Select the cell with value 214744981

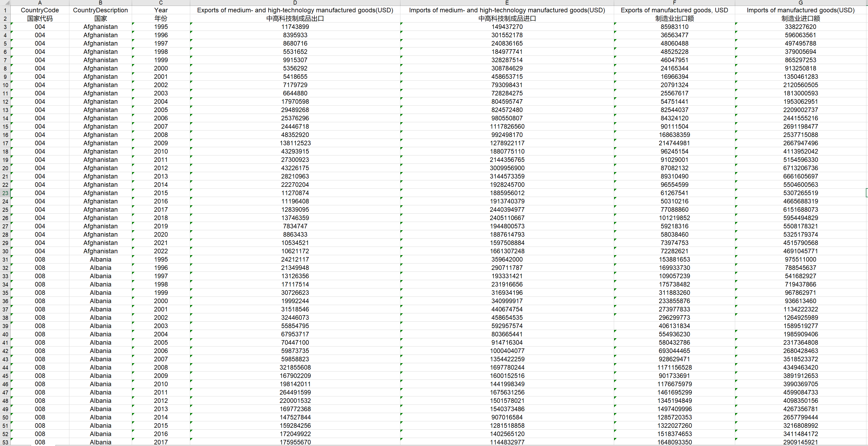(674, 143)
